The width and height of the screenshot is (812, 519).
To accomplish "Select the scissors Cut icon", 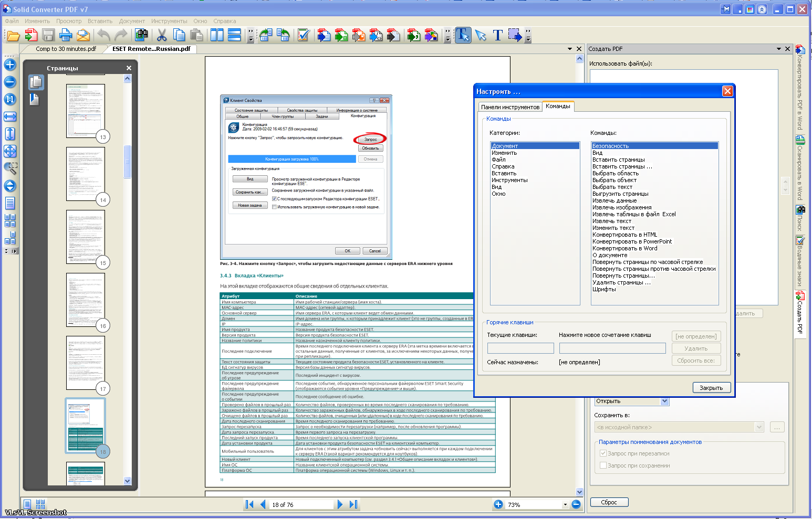I will click(x=162, y=35).
